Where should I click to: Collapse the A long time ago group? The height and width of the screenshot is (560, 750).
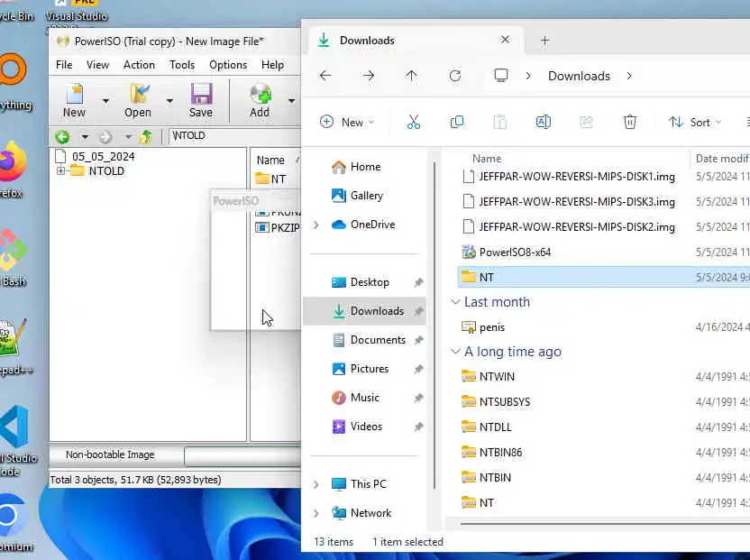click(455, 352)
